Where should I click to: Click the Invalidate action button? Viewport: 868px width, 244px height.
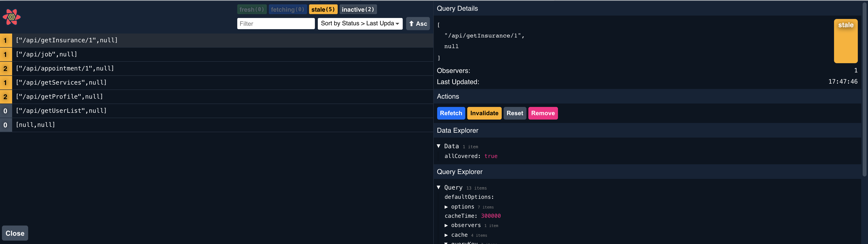pyautogui.click(x=484, y=113)
